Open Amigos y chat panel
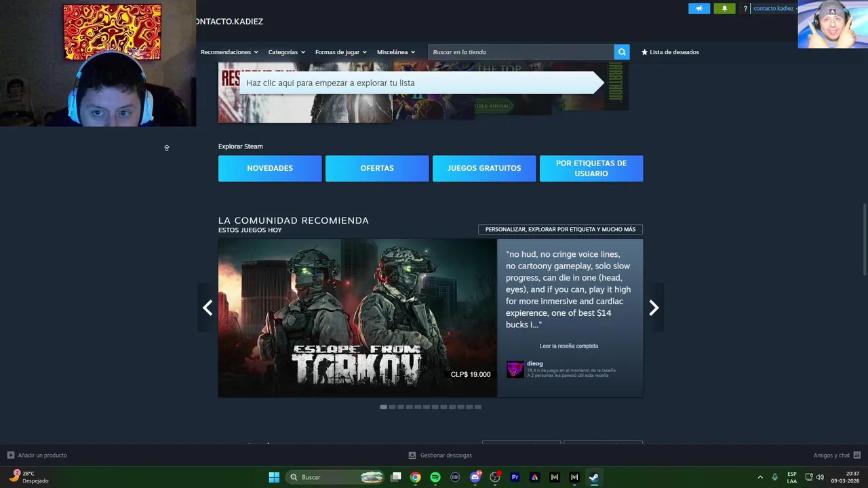 click(837, 455)
